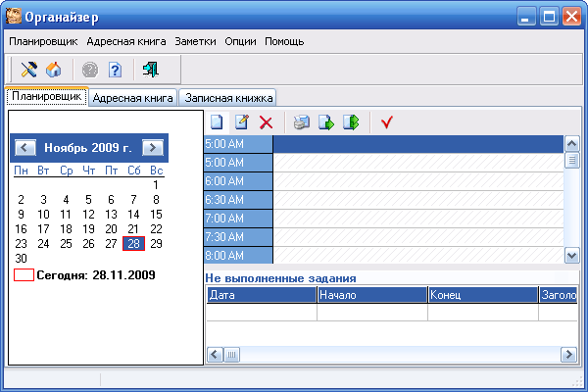Go to next month in calendar

click(x=152, y=148)
